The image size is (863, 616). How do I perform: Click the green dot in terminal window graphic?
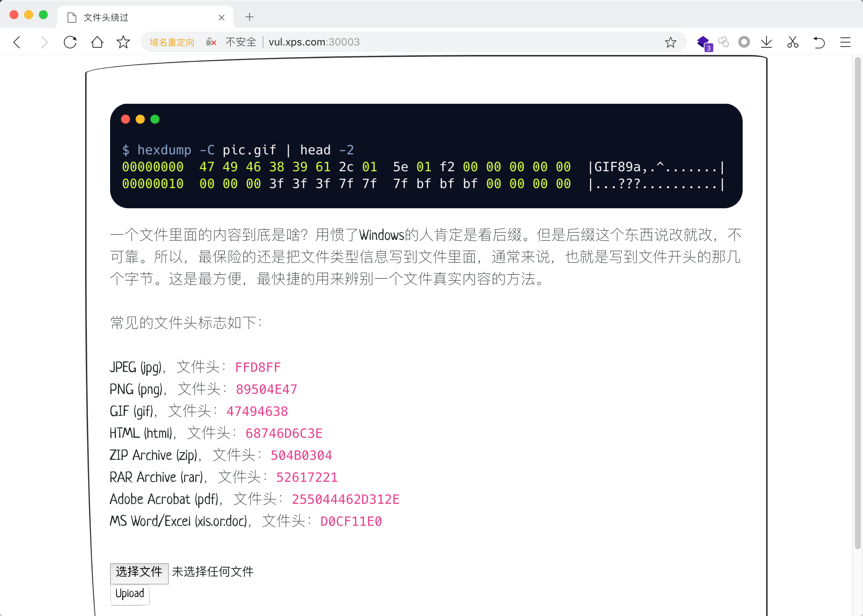click(x=155, y=119)
